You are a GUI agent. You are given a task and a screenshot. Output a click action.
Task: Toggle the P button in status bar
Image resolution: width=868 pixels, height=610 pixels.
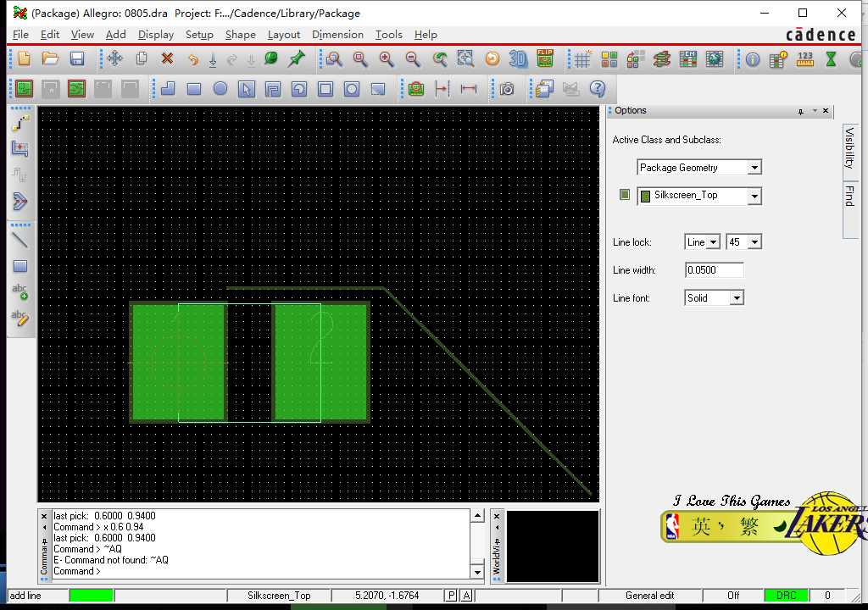[451, 596]
